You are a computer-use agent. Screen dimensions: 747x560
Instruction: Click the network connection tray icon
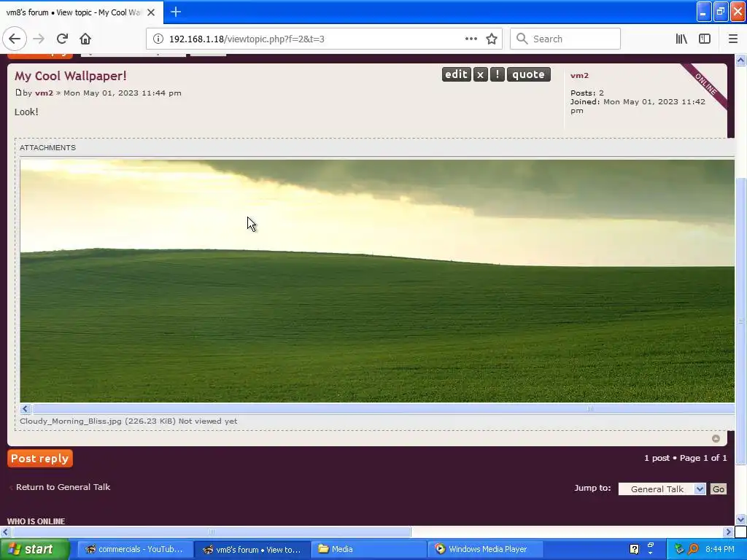click(679, 549)
